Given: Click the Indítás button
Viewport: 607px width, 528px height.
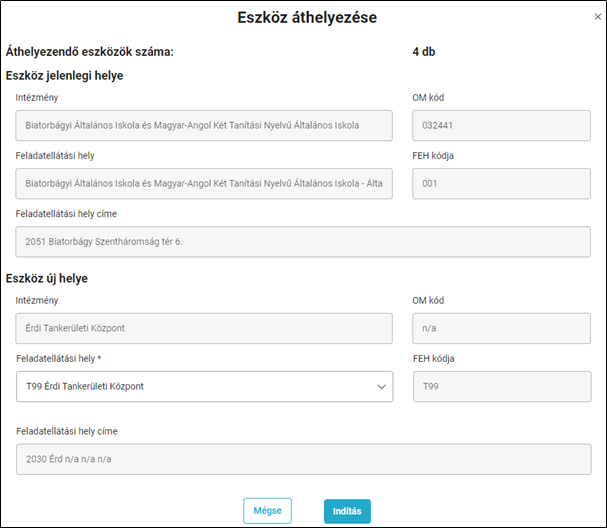Looking at the screenshot, I should [x=347, y=511].
